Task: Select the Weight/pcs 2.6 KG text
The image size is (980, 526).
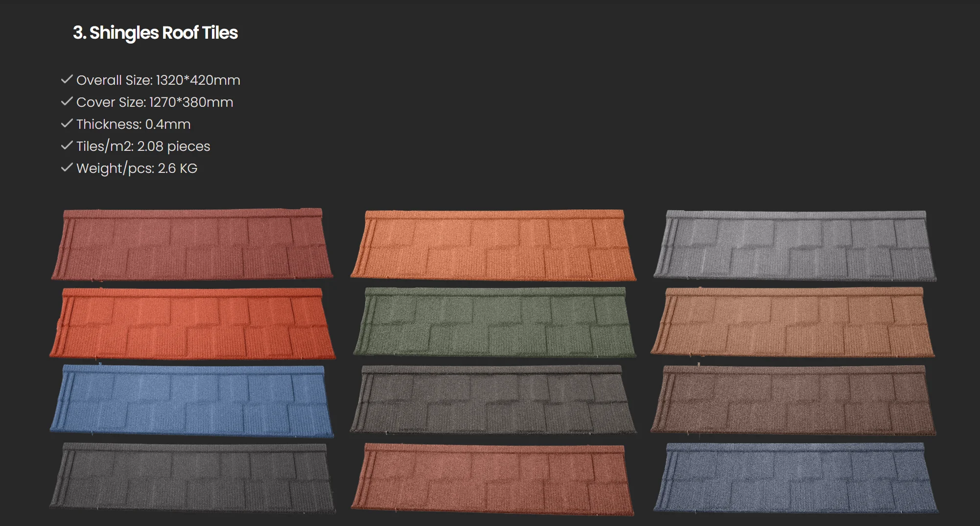Action: point(137,168)
